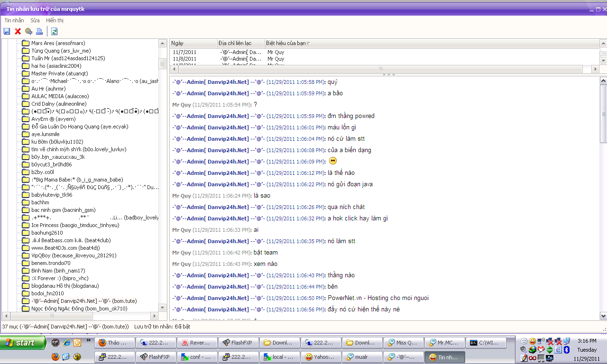The height and width of the screenshot is (364, 607).
Task: Select Crid Dalny (aulineonline) contact
Action: (59, 104)
